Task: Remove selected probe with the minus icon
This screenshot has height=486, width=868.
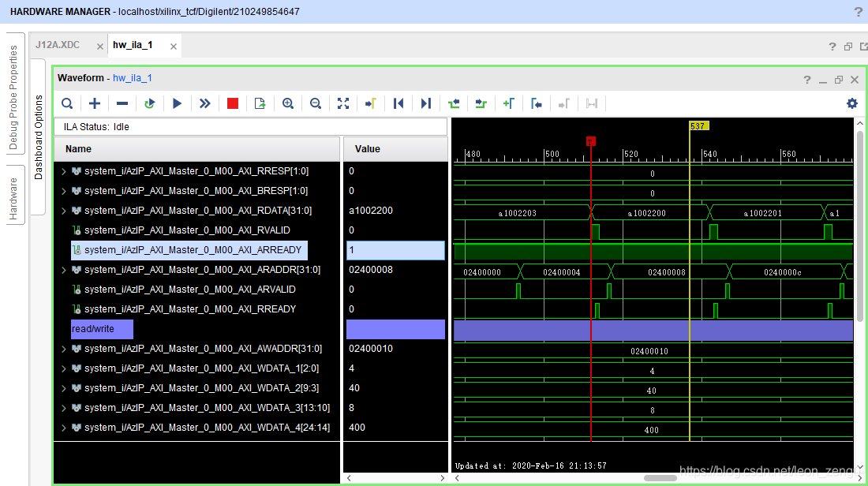Action: (x=122, y=103)
